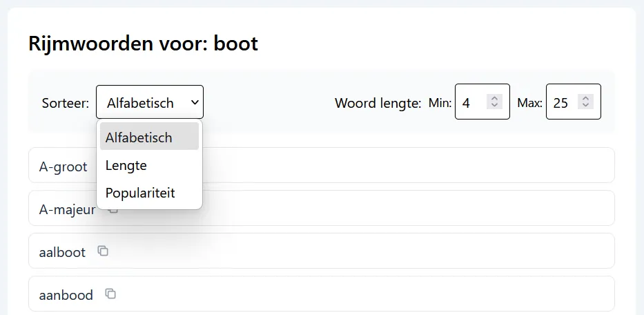Screen dimensions: 644x315
Task: Focus the Min word length field
Action: tap(472, 102)
